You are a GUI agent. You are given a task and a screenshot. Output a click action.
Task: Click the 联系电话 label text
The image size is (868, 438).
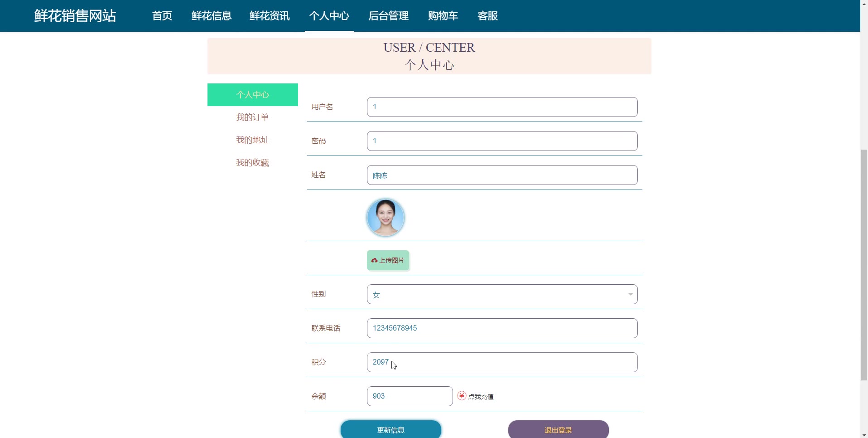click(326, 328)
